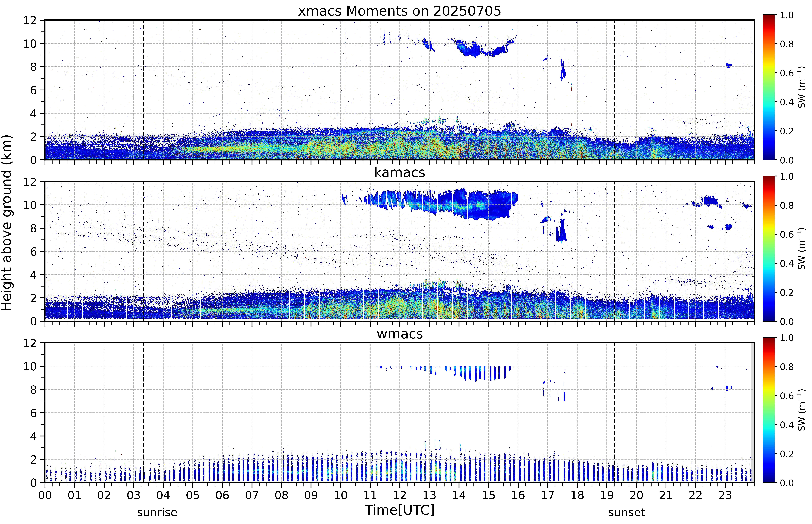Click the '0.6' tick on xmacs colorbar
The image size is (812, 524).
tap(787, 73)
